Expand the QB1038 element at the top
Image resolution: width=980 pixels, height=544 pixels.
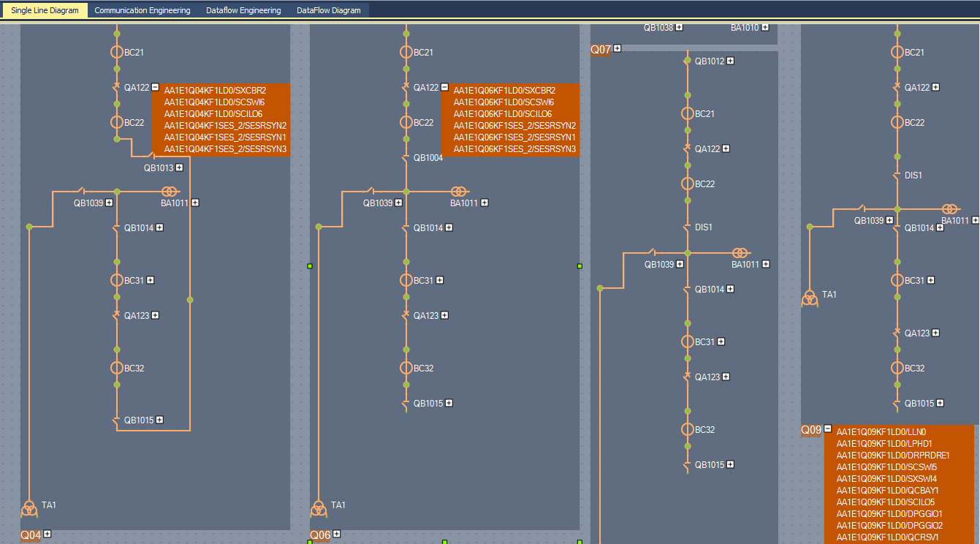(x=679, y=27)
